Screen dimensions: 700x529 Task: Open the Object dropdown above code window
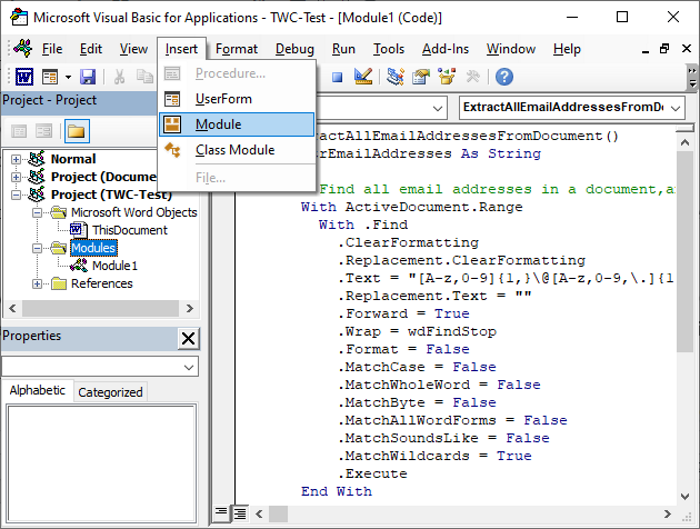click(438, 108)
